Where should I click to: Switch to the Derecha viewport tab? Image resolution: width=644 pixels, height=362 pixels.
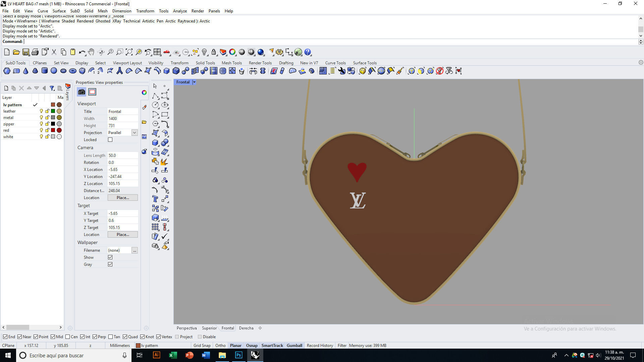pyautogui.click(x=246, y=328)
